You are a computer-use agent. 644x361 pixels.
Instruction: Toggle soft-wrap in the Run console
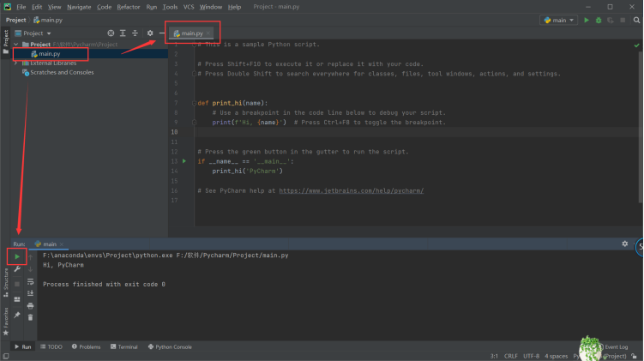tap(31, 281)
